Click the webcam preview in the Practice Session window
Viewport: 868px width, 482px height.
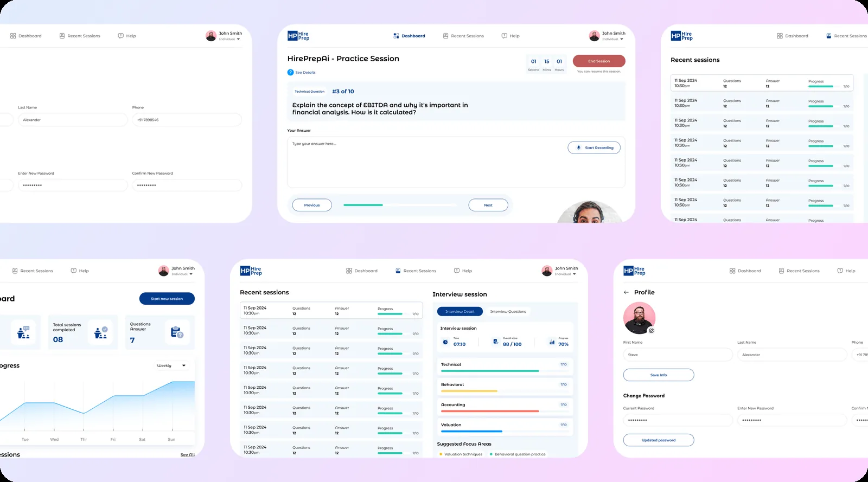589,211
